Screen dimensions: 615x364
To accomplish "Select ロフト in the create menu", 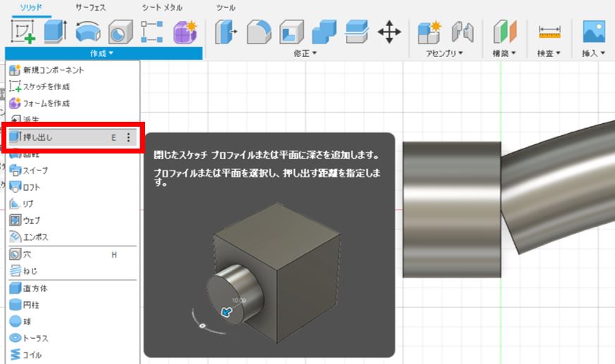I will (x=73, y=187).
